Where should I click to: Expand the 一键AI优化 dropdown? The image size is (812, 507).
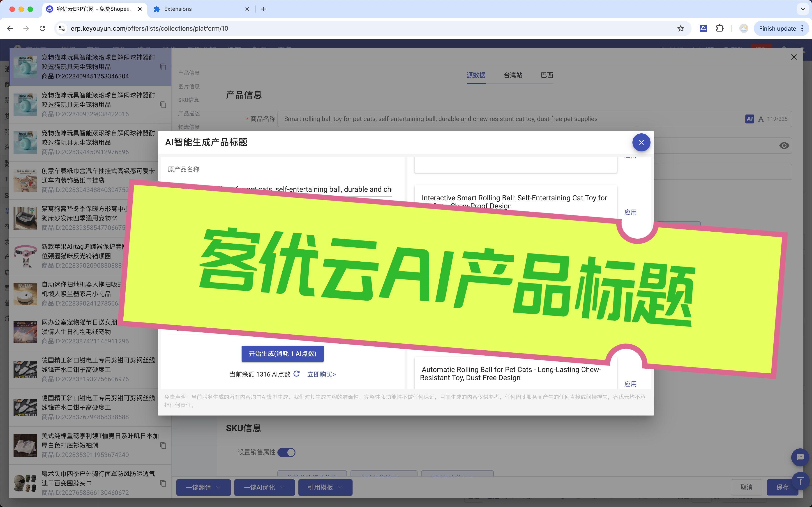[x=264, y=487]
